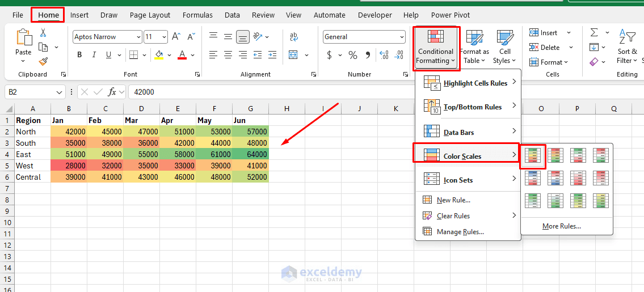The width and height of the screenshot is (644, 292).
Task: Choose Red-Yellow-Green color scale thumbnail
Action: pyautogui.click(x=555, y=155)
